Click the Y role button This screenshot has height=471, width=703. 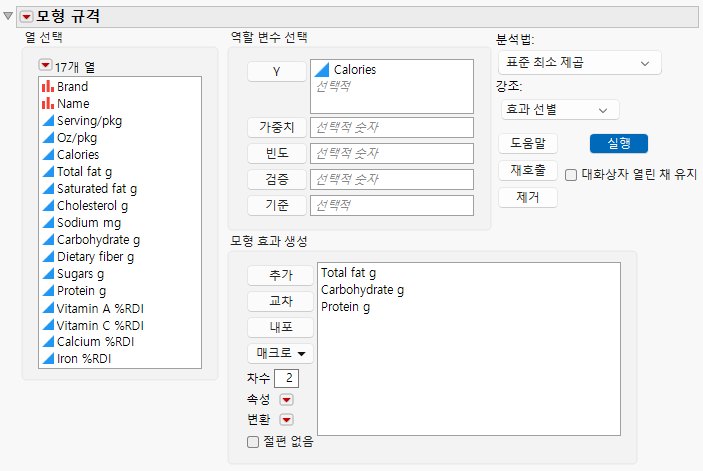click(277, 72)
